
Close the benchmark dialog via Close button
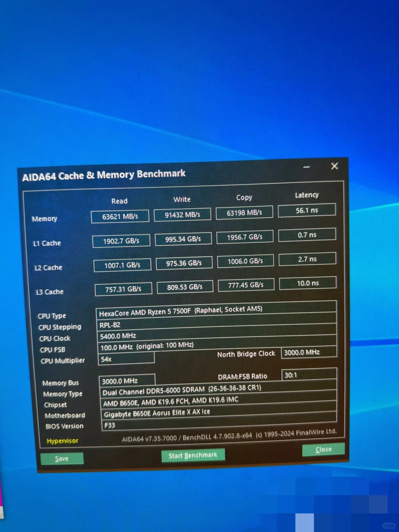(323, 449)
